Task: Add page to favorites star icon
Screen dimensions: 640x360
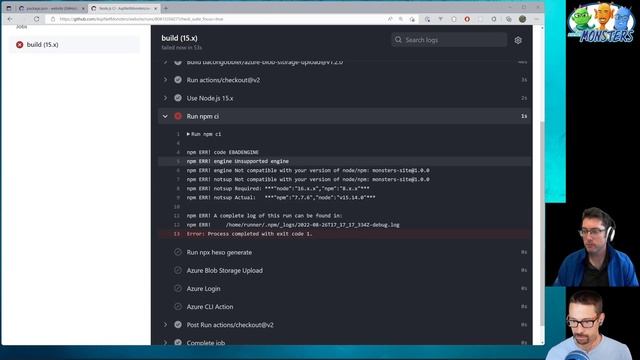Action: (x=412, y=19)
